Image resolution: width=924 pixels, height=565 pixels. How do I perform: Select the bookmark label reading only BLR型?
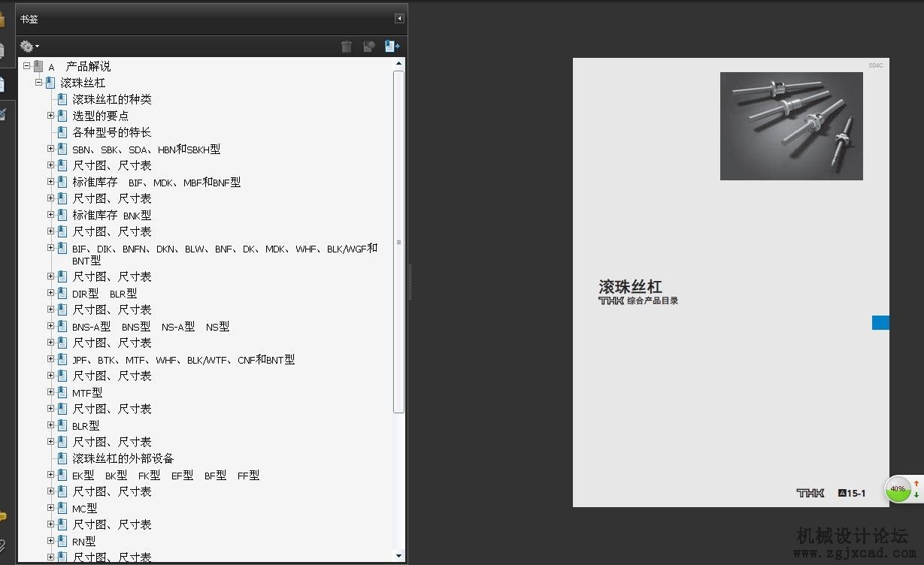coord(86,425)
